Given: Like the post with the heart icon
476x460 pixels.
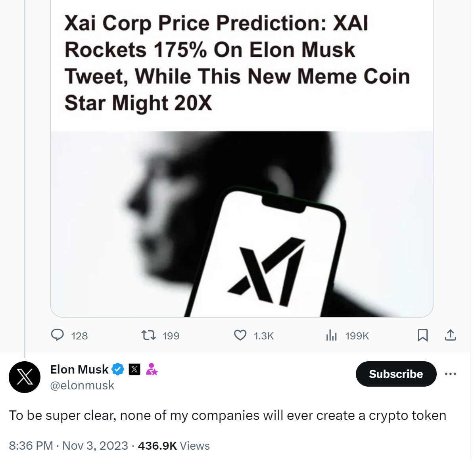Looking at the screenshot, I should [x=240, y=335].
